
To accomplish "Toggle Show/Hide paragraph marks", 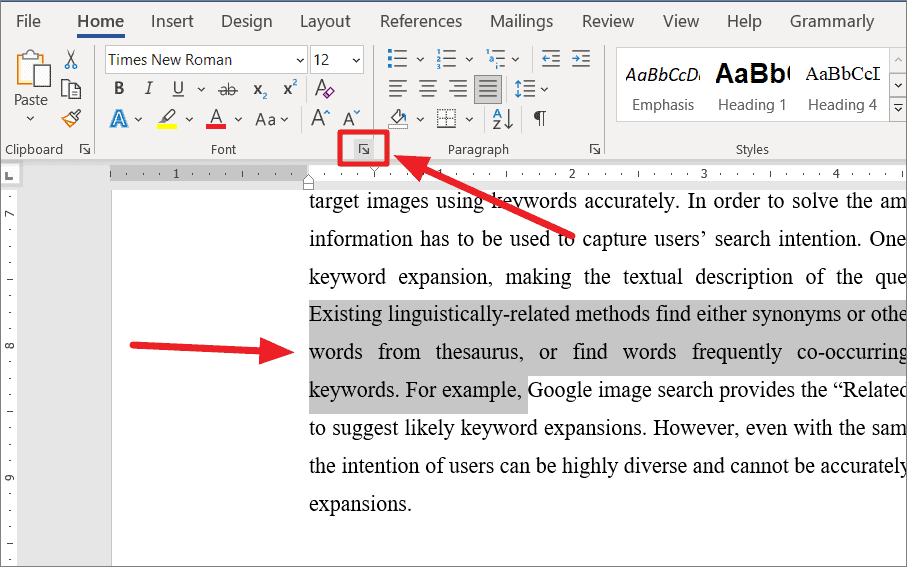I will coord(539,119).
